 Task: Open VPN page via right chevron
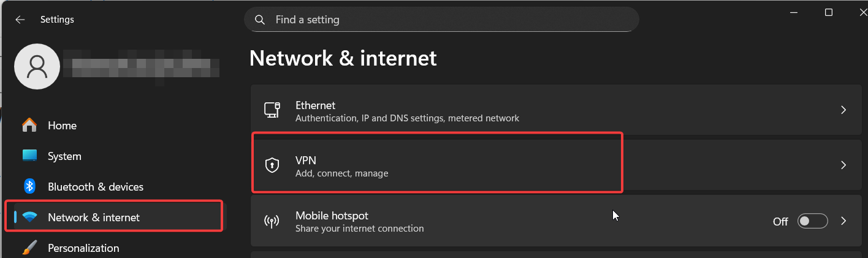click(x=843, y=165)
